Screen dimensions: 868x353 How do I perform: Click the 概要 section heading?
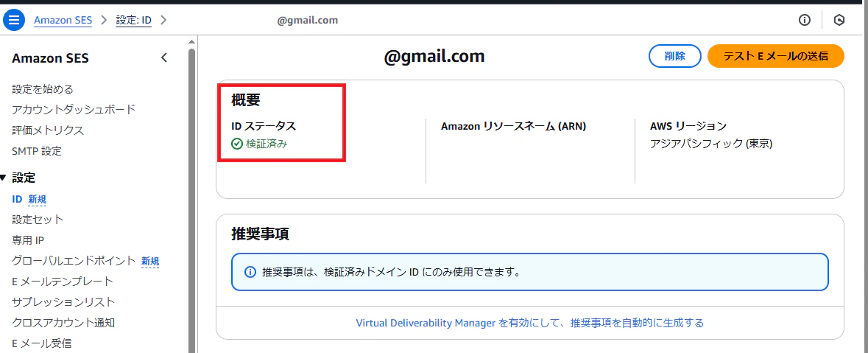point(246,99)
